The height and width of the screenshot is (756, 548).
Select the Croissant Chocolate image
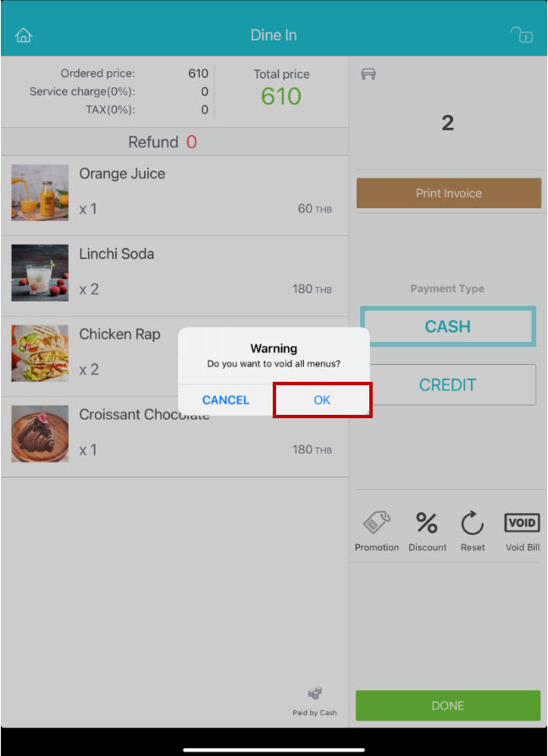(40, 433)
